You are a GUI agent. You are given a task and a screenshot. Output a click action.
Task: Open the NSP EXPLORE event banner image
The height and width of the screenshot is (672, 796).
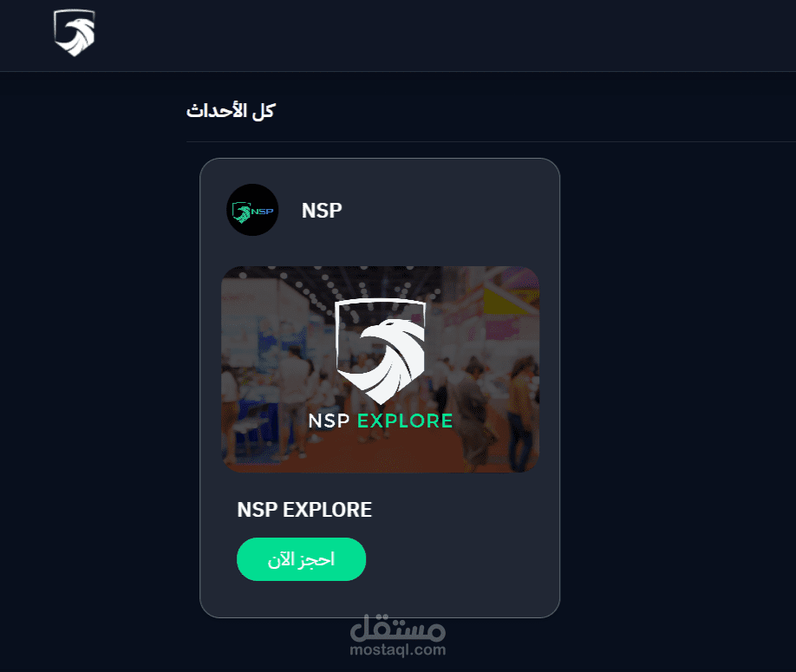(381, 369)
